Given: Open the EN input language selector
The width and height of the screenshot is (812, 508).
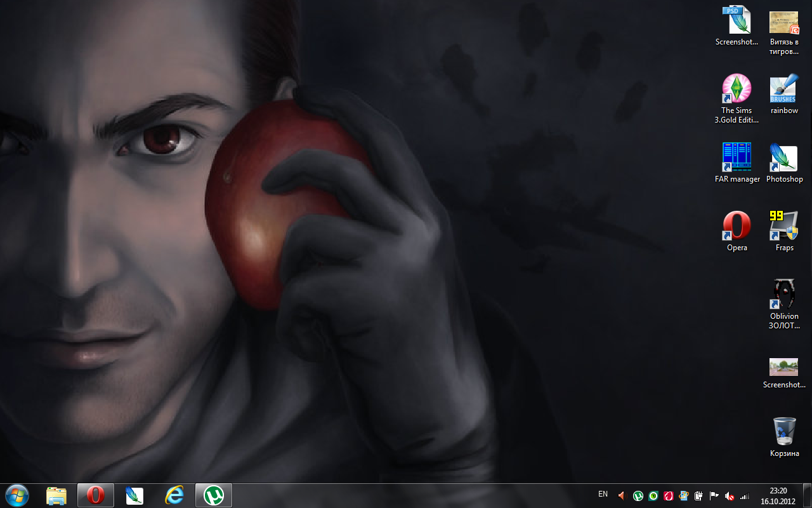Looking at the screenshot, I should pyautogui.click(x=603, y=494).
